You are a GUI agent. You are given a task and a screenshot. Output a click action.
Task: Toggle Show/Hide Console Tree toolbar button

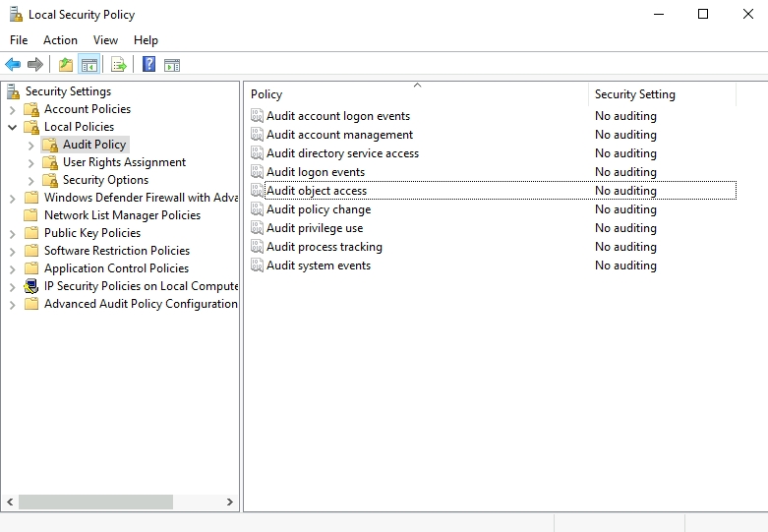click(x=89, y=65)
